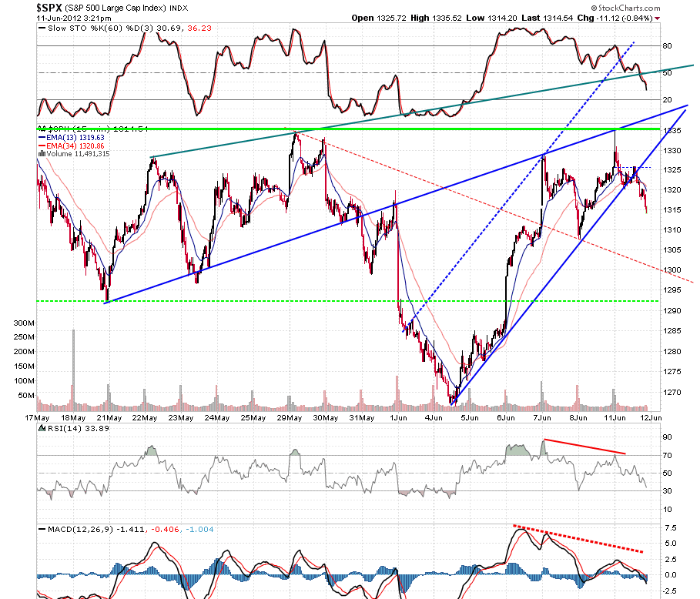Click the 10 level on the RSI axis

pyautogui.click(x=668, y=510)
